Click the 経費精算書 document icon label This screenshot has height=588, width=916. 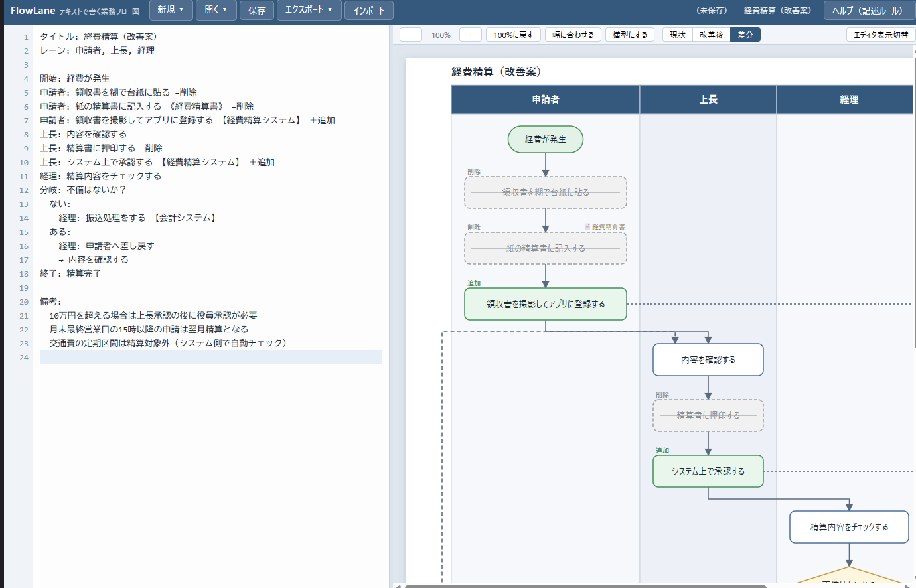click(605, 227)
